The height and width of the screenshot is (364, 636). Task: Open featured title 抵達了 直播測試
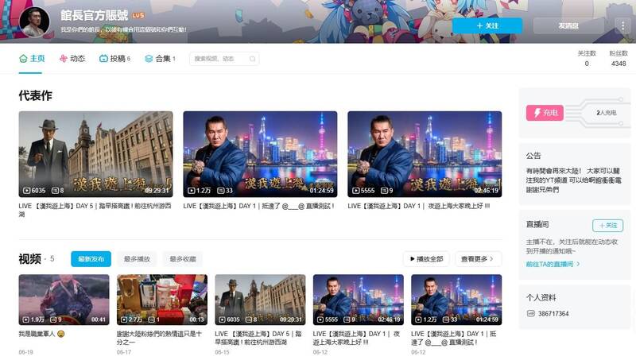(259, 206)
